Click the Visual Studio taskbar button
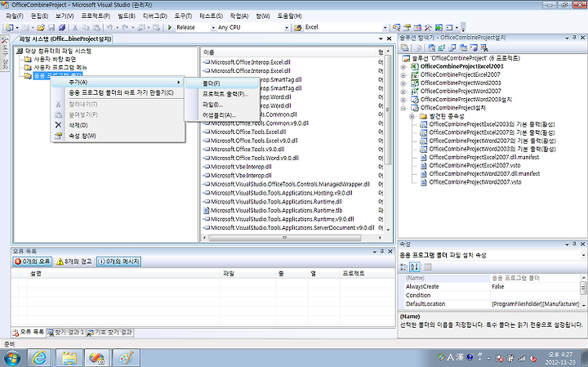Image resolution: width=588 pixels, height=367 pixels. pyautogui.click(x=97, y=358)
